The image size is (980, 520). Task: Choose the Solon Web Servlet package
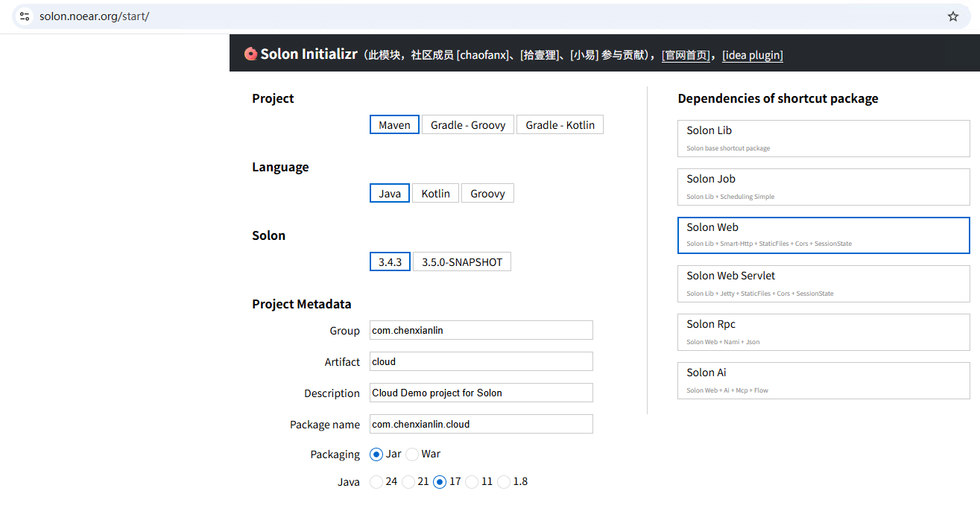click(823, 284)
